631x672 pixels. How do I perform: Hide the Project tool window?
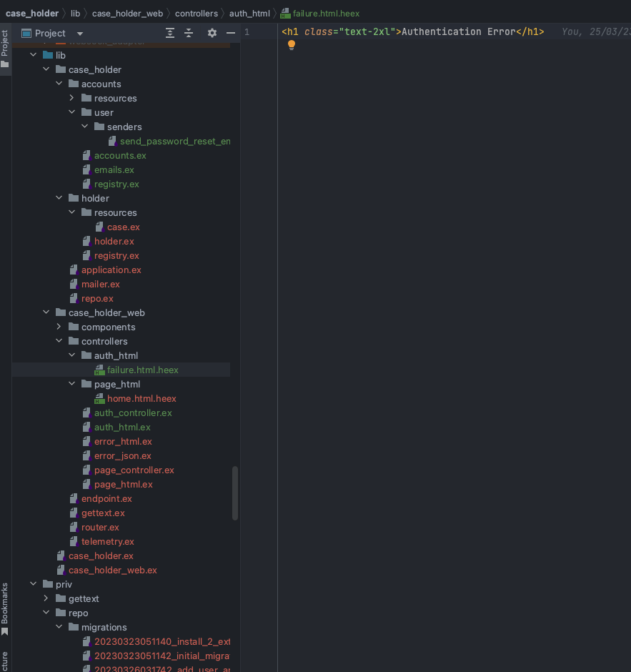pos(231,33)
